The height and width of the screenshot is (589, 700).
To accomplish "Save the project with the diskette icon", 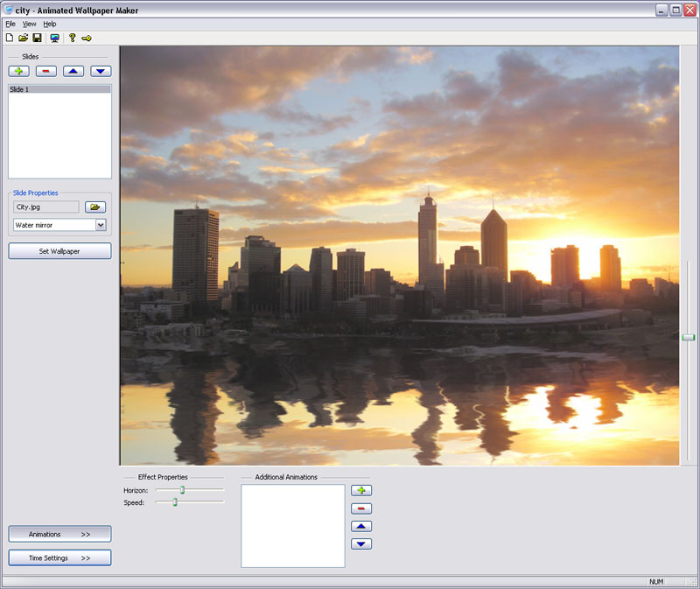I will tap(36, 38).
